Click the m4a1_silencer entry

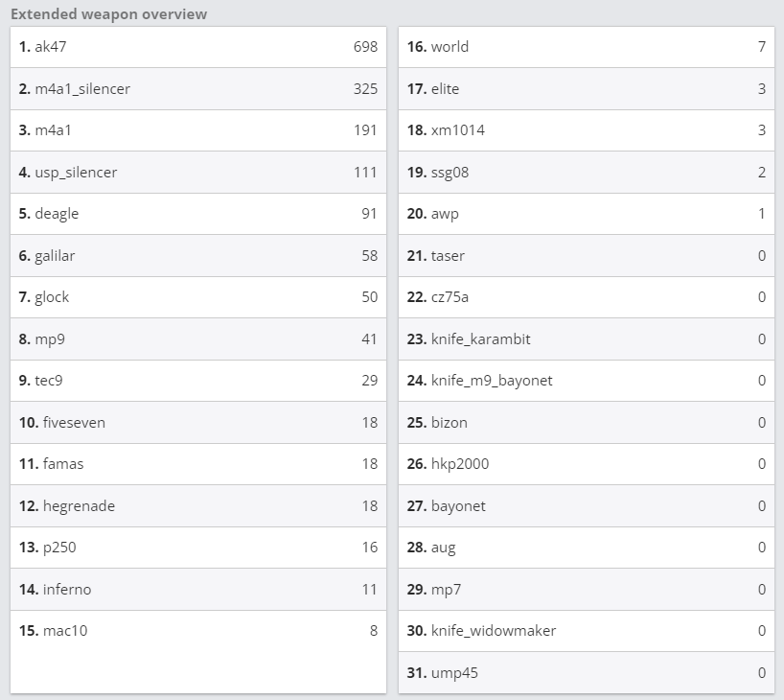tap(198, 88)
